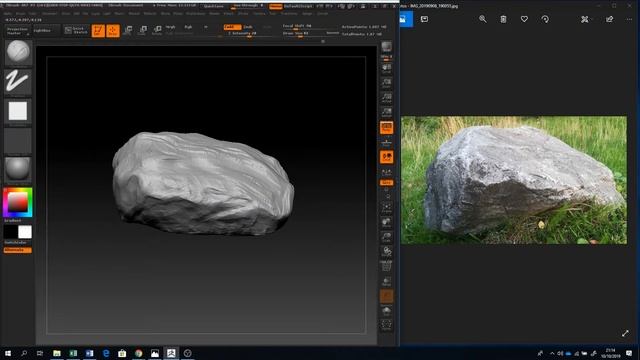The image size is (640, 360).
Task: Click the QuickSave button
Action: pos(213,6)
